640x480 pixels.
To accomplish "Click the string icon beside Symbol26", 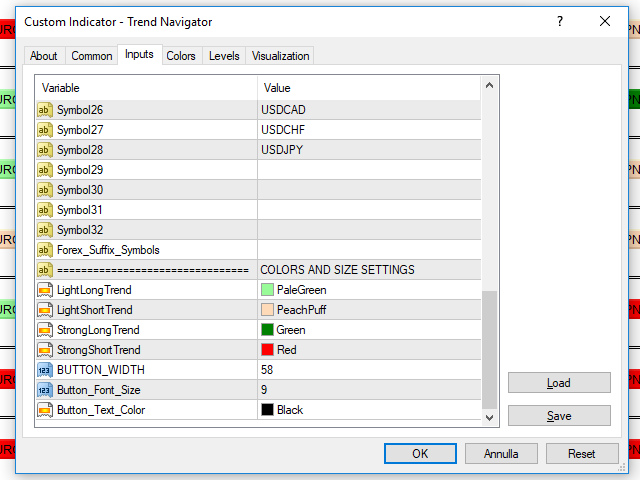I will (x=45, y=110).
